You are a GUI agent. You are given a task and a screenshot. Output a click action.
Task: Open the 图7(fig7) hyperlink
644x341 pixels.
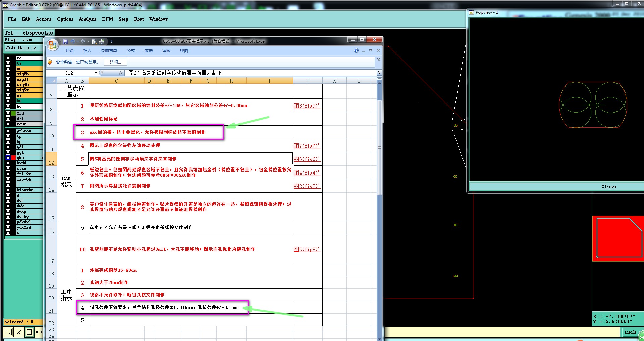(307, 146)
